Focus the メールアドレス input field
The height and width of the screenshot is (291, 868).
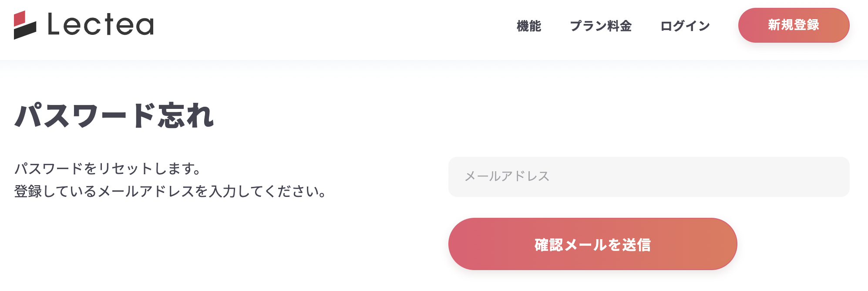649,177
